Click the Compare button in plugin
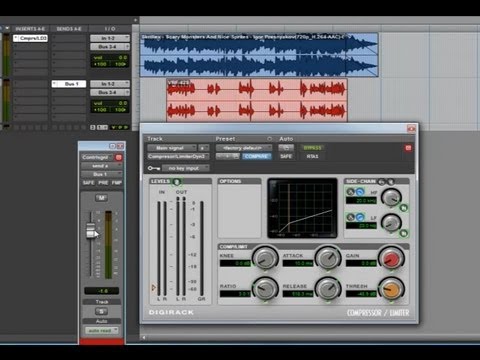480x360 pixels. tap(256, 156)
